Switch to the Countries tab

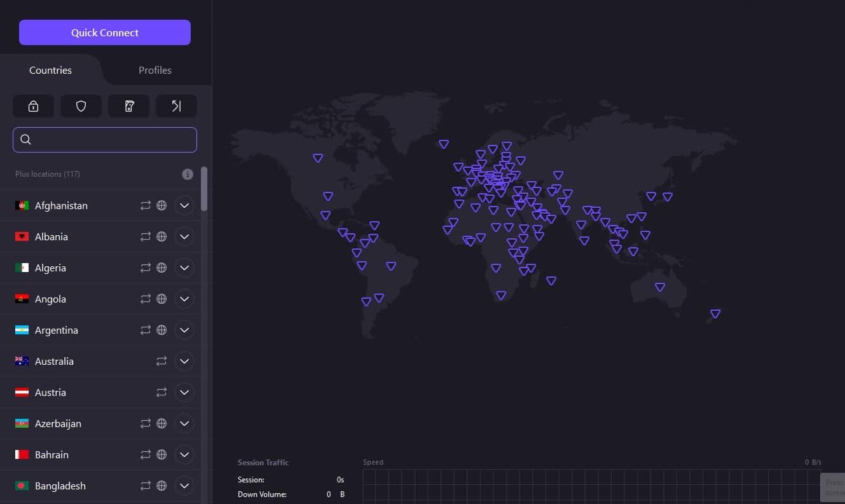pos(50,70)
